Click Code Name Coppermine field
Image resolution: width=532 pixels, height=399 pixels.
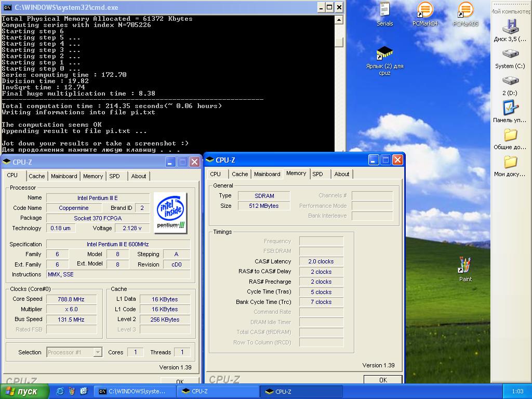pos(74,208)
